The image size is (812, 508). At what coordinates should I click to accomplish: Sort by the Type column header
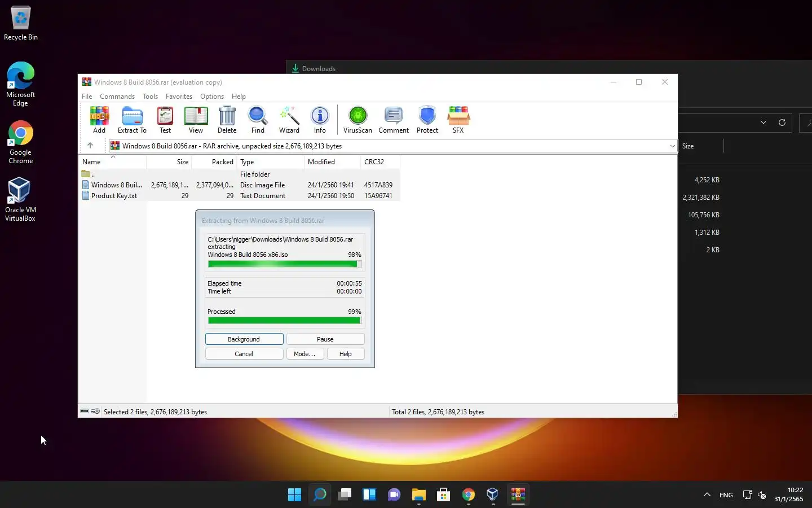(x=270, y=162)
